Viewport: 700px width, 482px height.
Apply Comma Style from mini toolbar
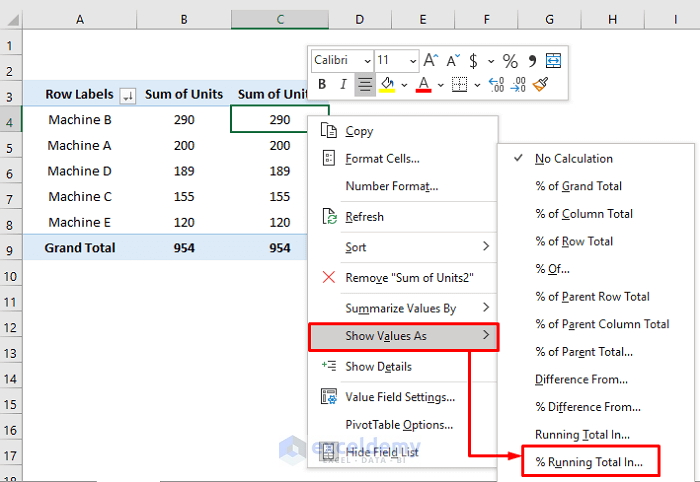[532, 60]
